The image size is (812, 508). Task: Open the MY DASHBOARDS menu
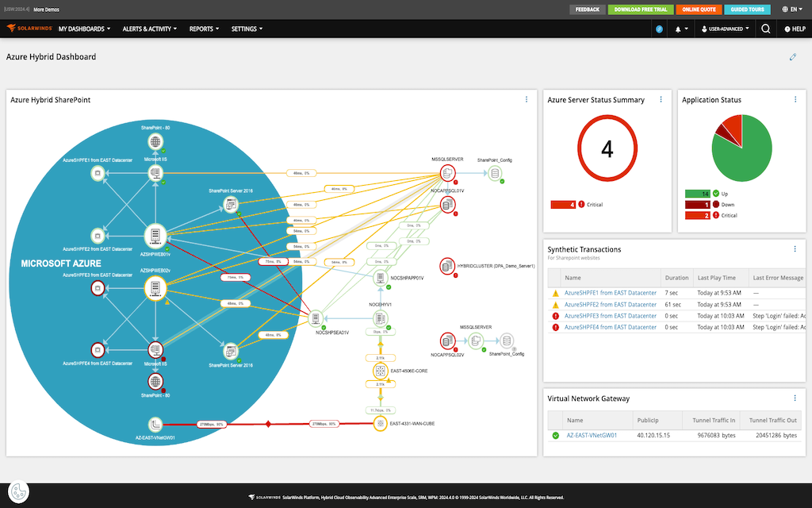82,29
